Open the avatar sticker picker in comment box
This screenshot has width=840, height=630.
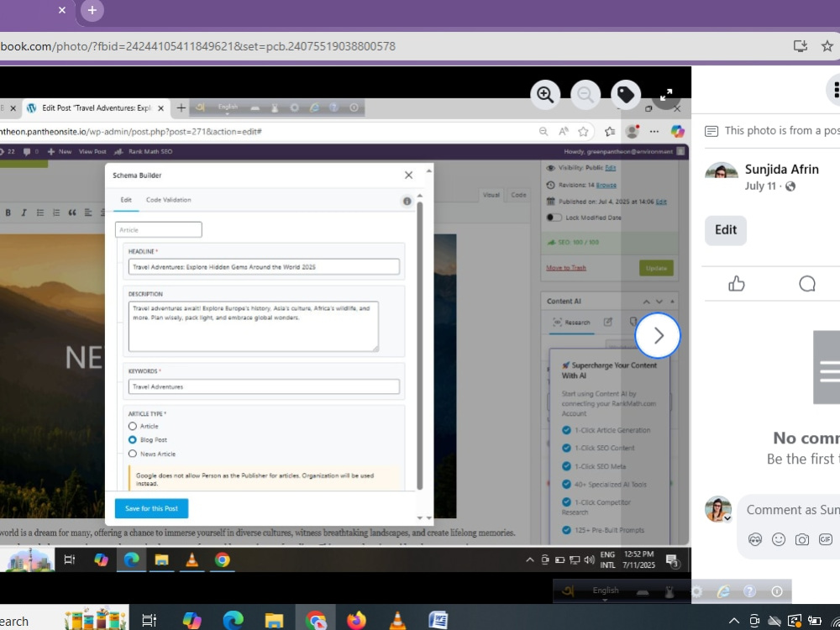755,539
